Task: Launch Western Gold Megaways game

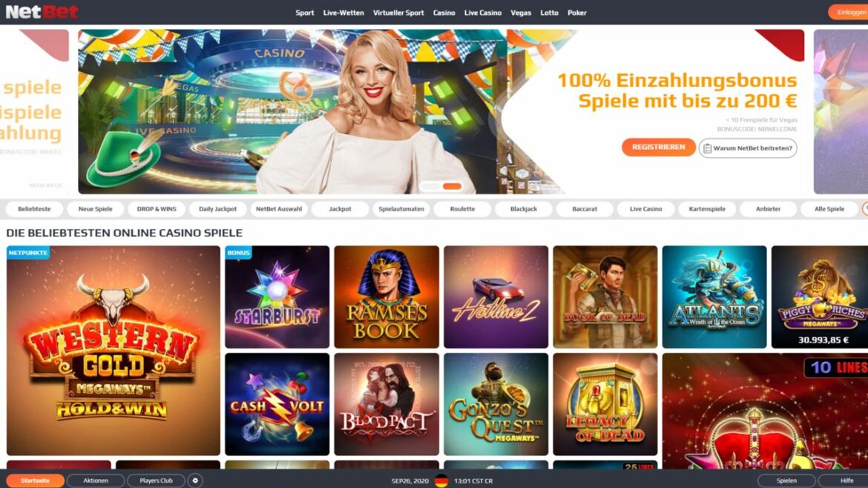Action: click(114, 351)
